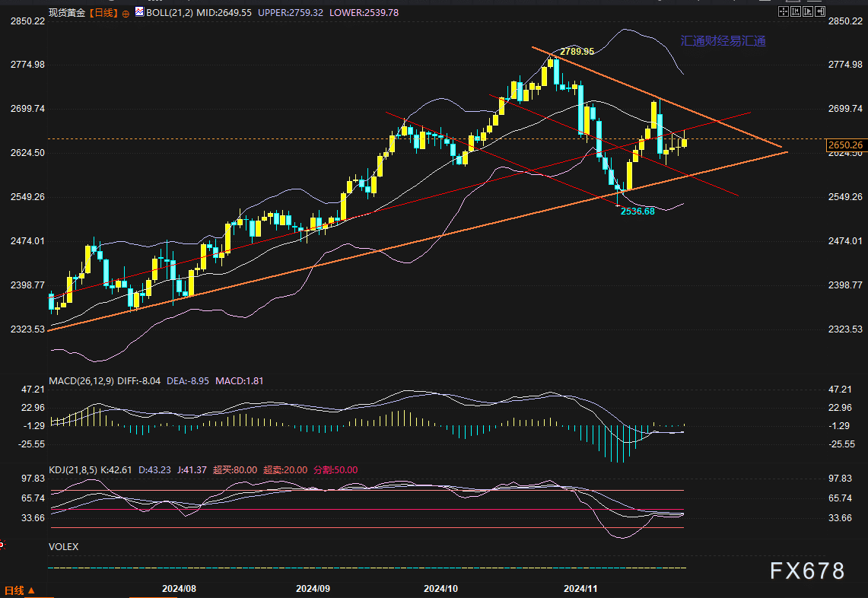Click the VOLEX indicator panel label
Screen dimensions: 868x598
(x=64, y=546)
